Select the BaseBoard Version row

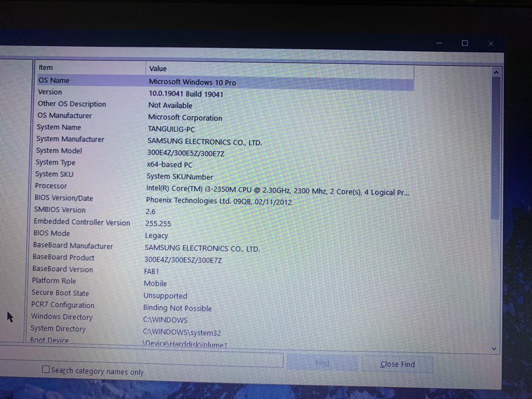[x=63, y=269]
